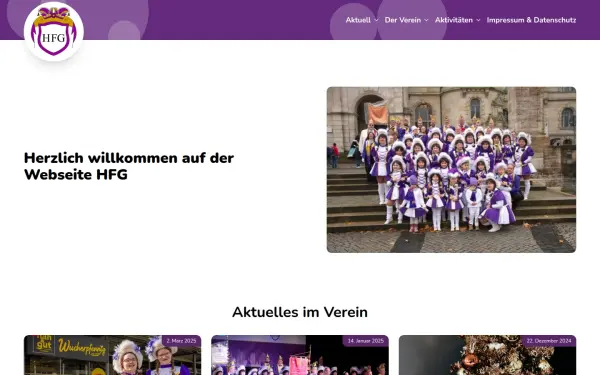Viewport: 600px width, 375px height.
Task: Go to Impressum & Datenschutz page
Action: pyautogui.click(x=531, y=20)
